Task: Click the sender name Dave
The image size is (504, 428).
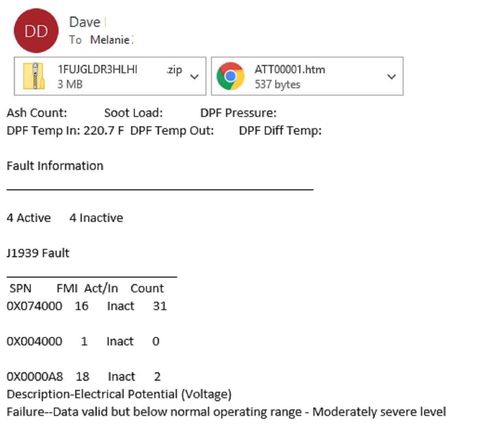Action: pyautogui.click(x=85, y=22)
